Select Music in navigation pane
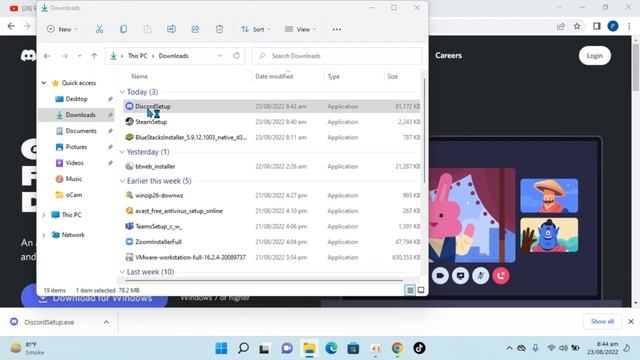Screen dimensions: 640x360 pos(73,179)
